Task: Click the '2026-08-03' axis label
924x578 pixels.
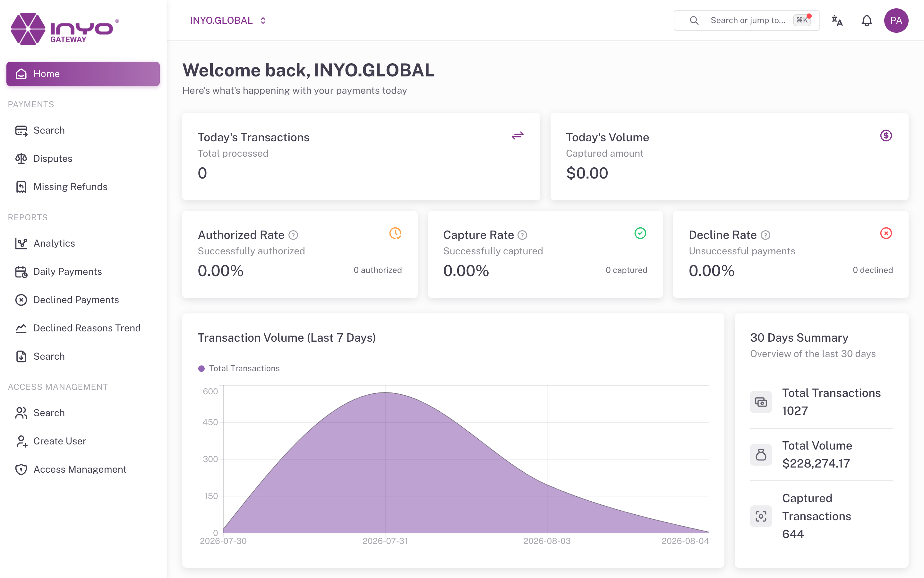Action: pos(547,541)
